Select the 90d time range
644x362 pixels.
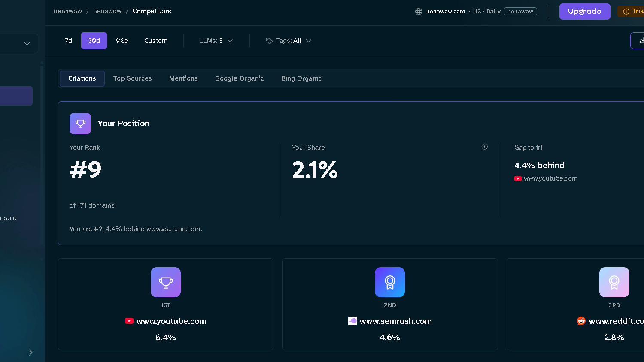pyautogui.click(x=122, y=41)
